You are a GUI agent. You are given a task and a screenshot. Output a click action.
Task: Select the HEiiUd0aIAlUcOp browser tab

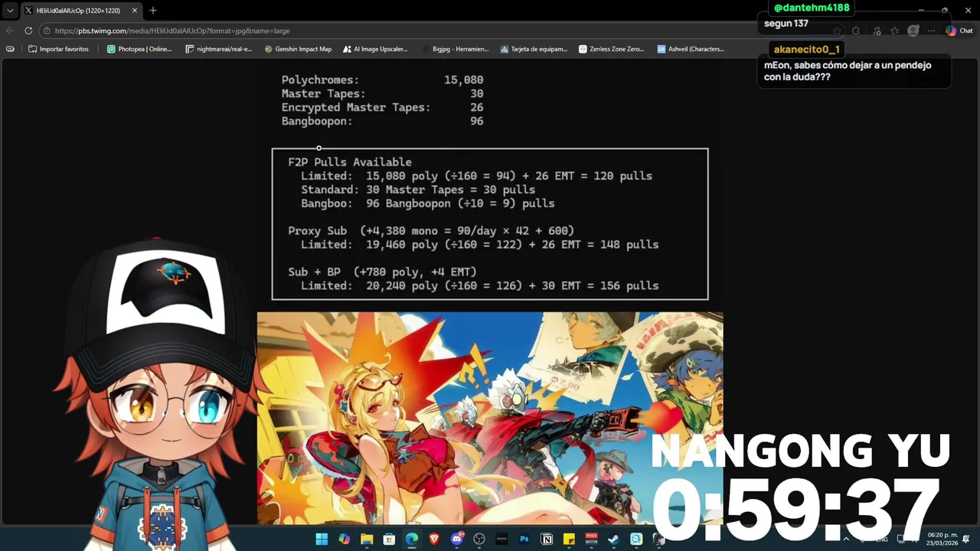coord(80,11)
